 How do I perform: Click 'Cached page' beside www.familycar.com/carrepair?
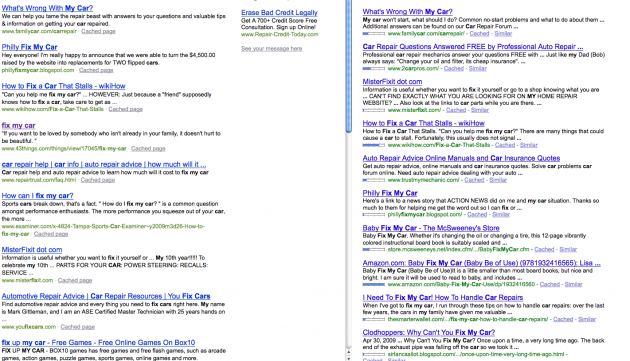(98, 31)
